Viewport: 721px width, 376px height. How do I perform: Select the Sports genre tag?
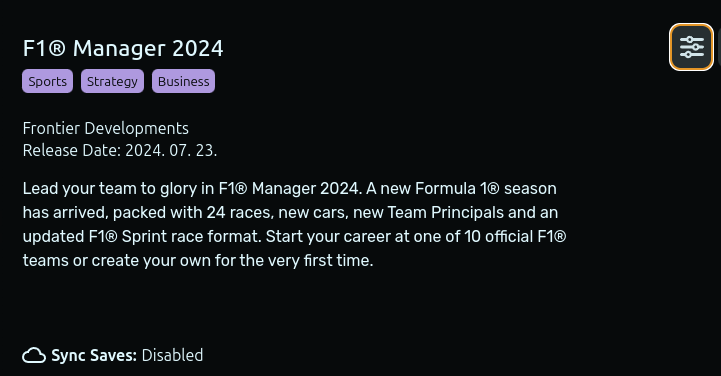[x=47, y=81]
